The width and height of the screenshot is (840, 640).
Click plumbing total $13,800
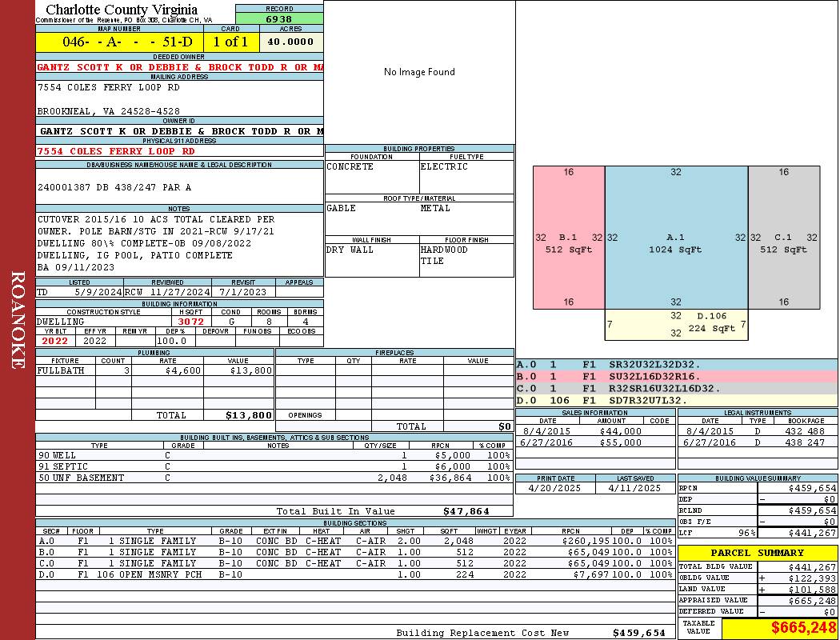pyautogui.click(x=249, y=415)
